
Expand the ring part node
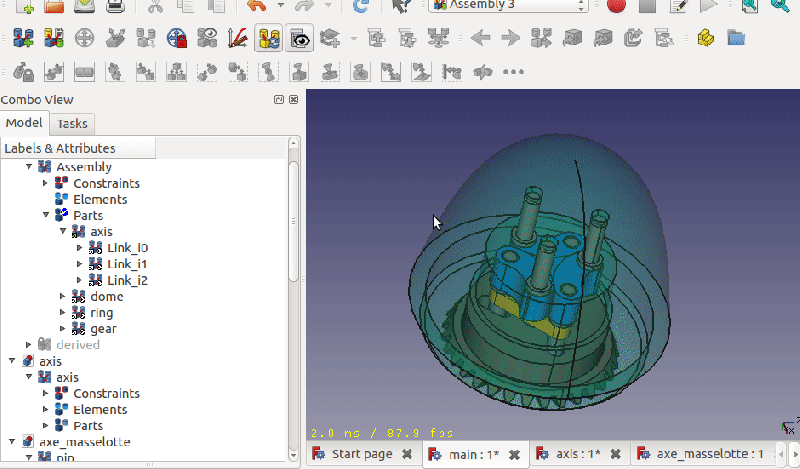(x=62, y=312)
